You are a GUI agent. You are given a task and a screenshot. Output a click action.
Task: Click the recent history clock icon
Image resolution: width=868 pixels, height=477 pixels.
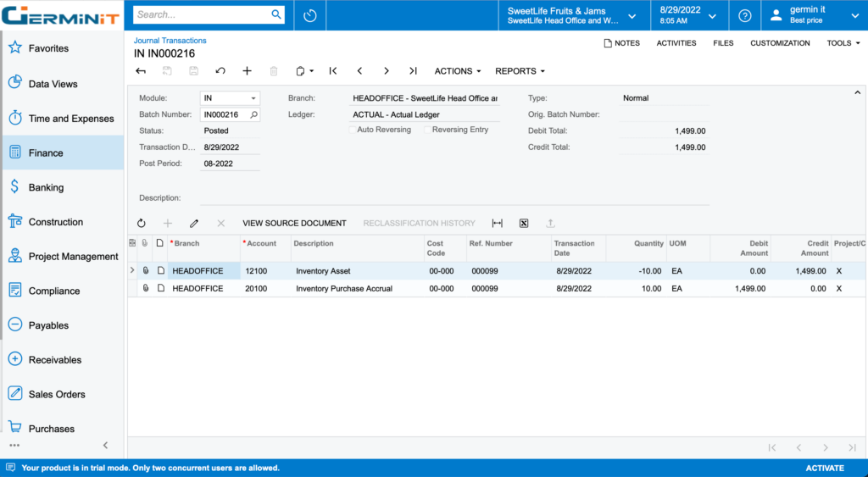coord(310,15)
